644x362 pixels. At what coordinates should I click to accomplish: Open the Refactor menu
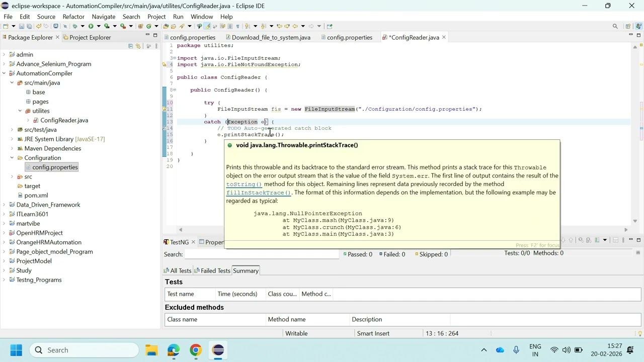(x=73, y=17)
